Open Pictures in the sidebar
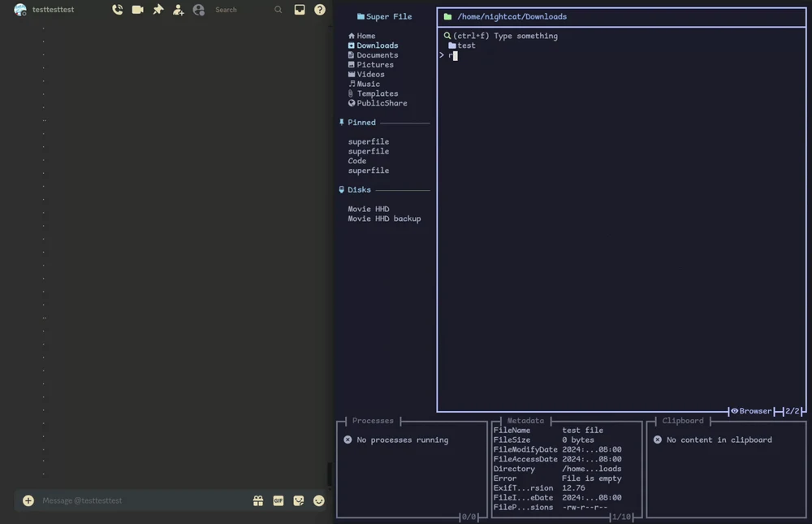The width and height of the screenshot is (812, 524). 371,65
